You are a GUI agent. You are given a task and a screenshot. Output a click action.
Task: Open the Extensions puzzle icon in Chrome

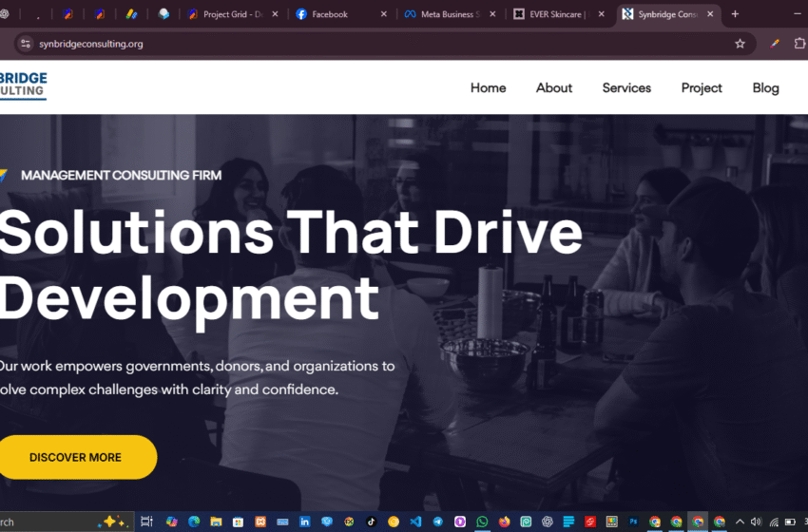800,44
